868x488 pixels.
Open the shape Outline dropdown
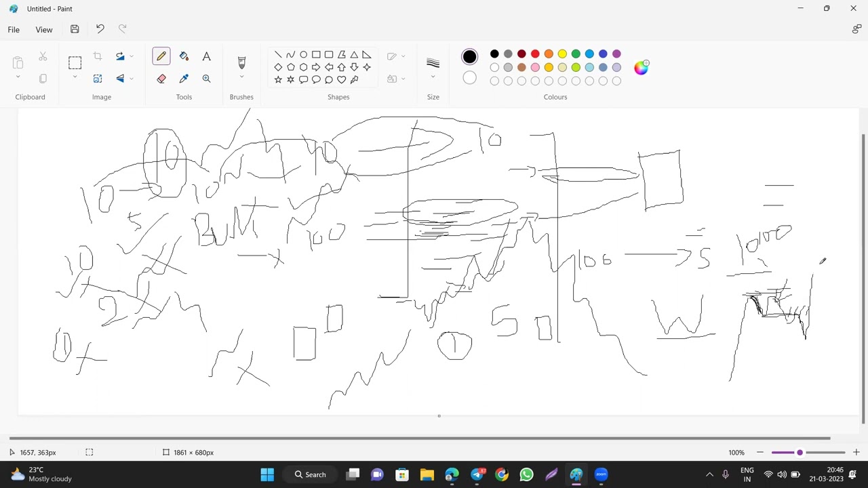click(403, 56)
